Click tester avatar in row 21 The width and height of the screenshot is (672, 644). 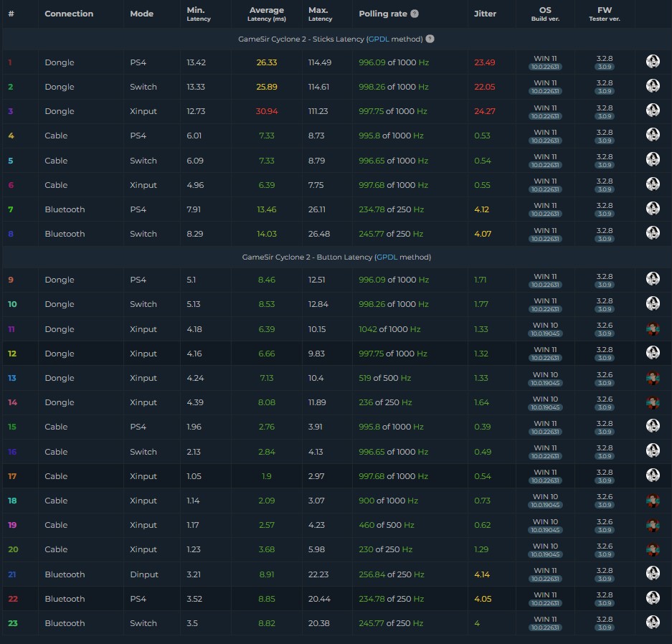coord(653,573)
